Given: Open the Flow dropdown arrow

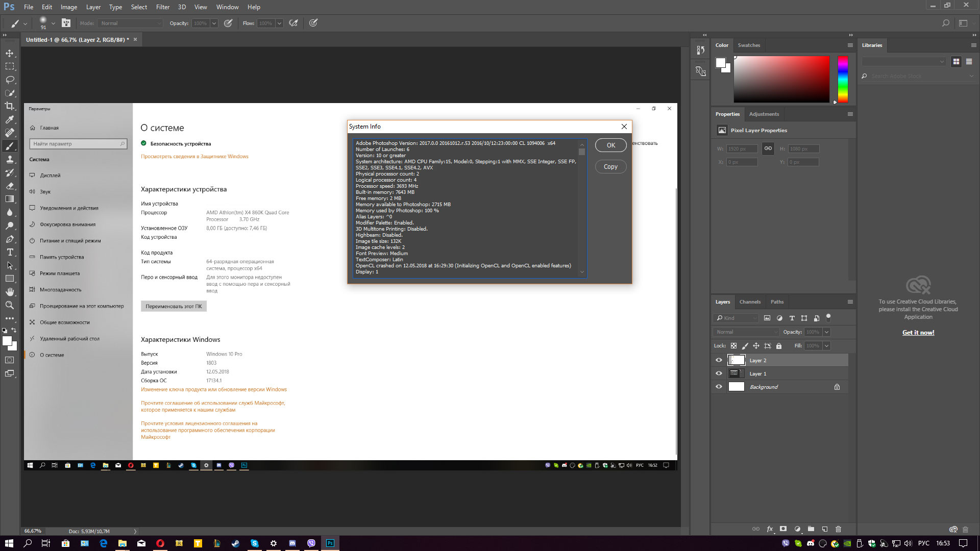Looking at the screenshot, I should (x=279, y=23).
